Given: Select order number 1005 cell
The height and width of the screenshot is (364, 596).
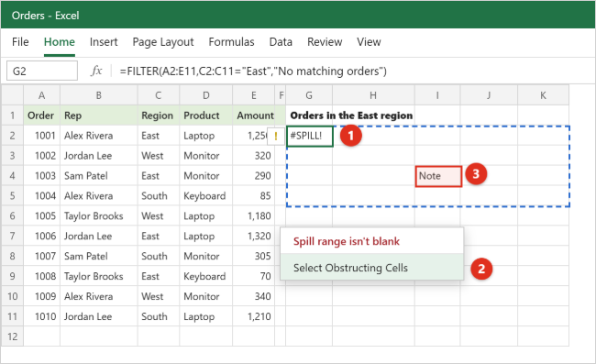Looking at the screenshot, I should [42, 216].
